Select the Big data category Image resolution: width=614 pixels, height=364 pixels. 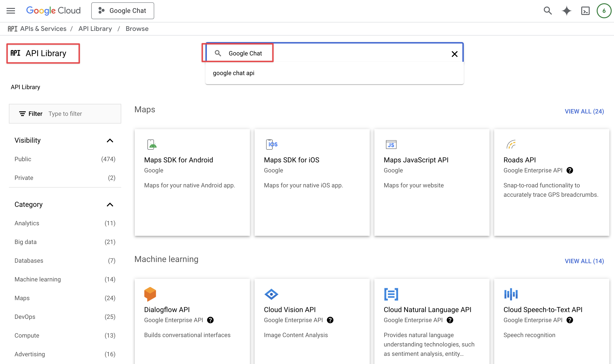pos(65,242)
